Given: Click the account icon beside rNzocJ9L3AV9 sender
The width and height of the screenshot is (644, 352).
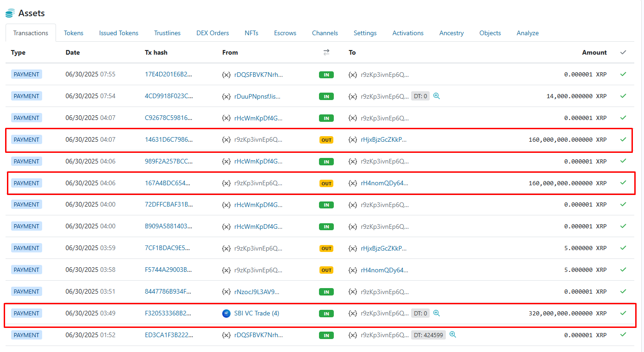Looking at the screenshot, I should tap(226, 292).
